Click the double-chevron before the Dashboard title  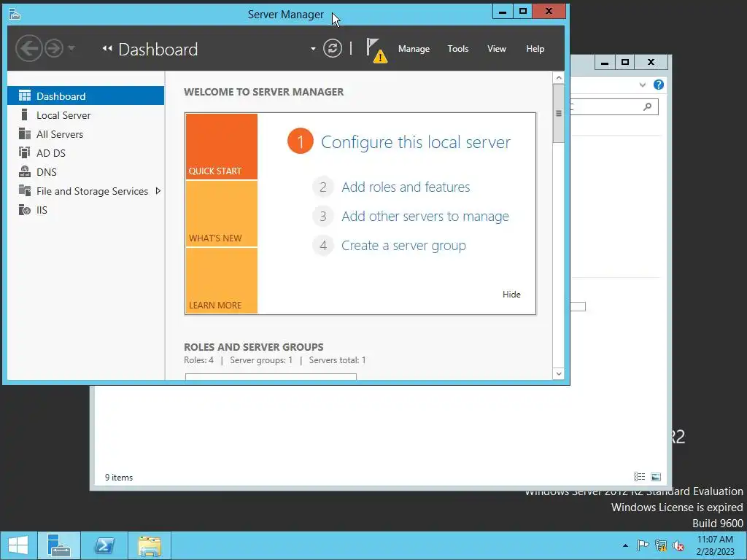[107, 49]
